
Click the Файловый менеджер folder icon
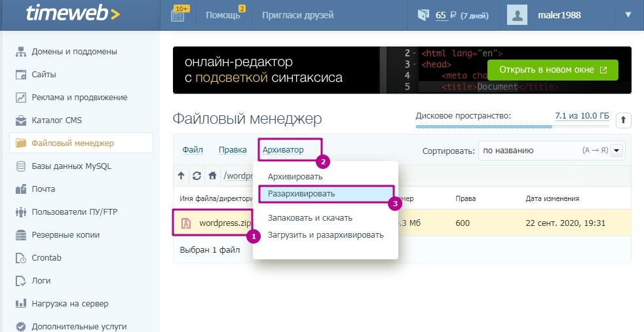20,143
